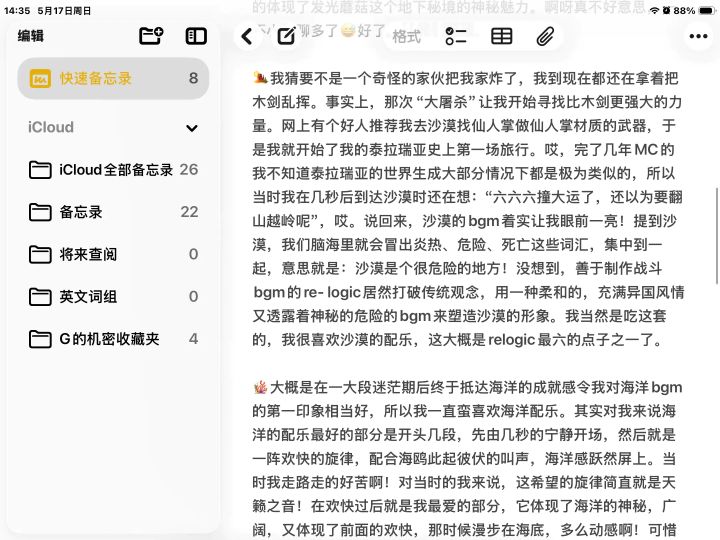Click the note scrollbar indicator
Screen dimensions: 720x540
click(716, 236)
